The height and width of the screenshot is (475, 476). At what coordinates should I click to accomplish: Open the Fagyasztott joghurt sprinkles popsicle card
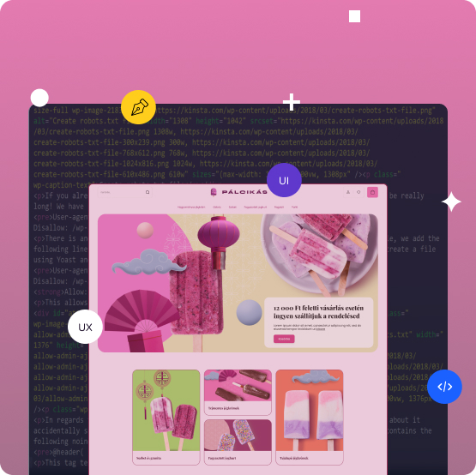coord(238,442)
